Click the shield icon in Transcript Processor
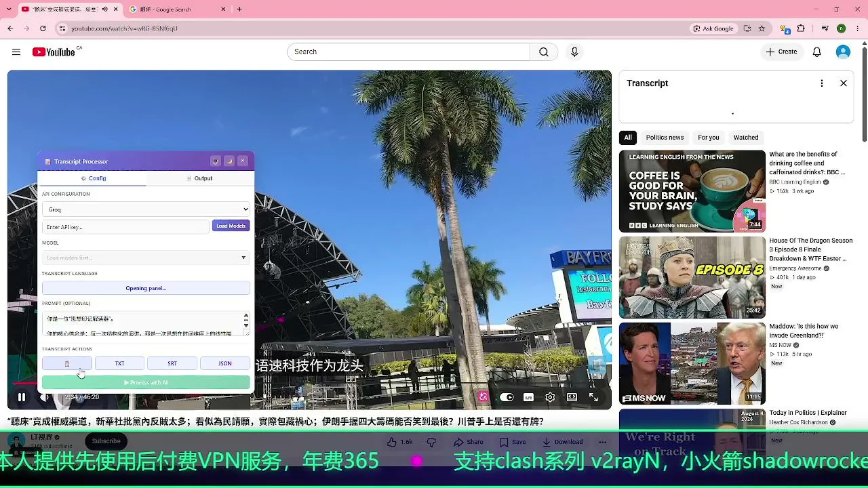The image size is (868, 488). 215,161
